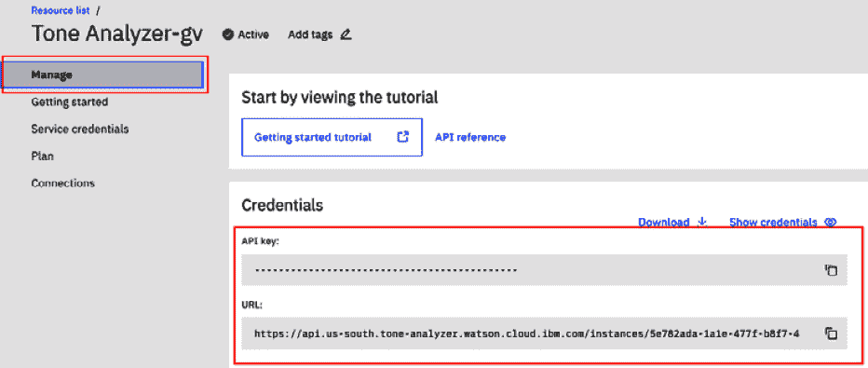Image resolution: width=868 pixels, height=368 pixels.
Task: Copy the API key using the copy icon
Action: pos(831,270)
